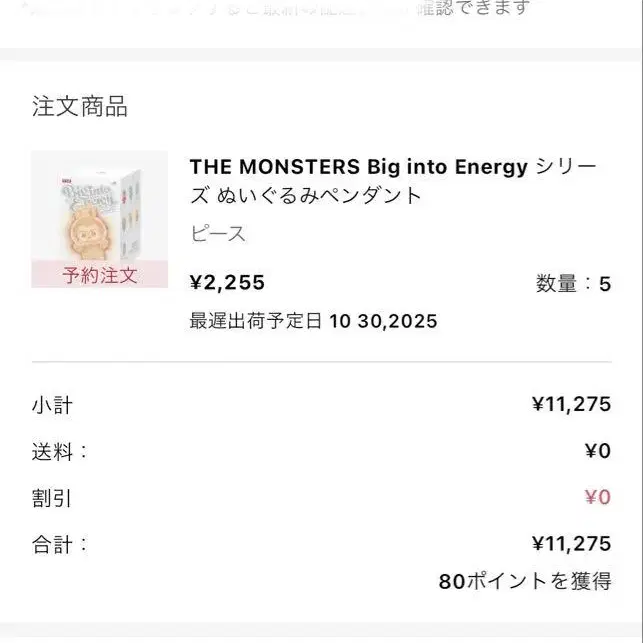The image size is (643, 643).
Task: Click the red ¥0 discount amount
Action: pos(597,498)
